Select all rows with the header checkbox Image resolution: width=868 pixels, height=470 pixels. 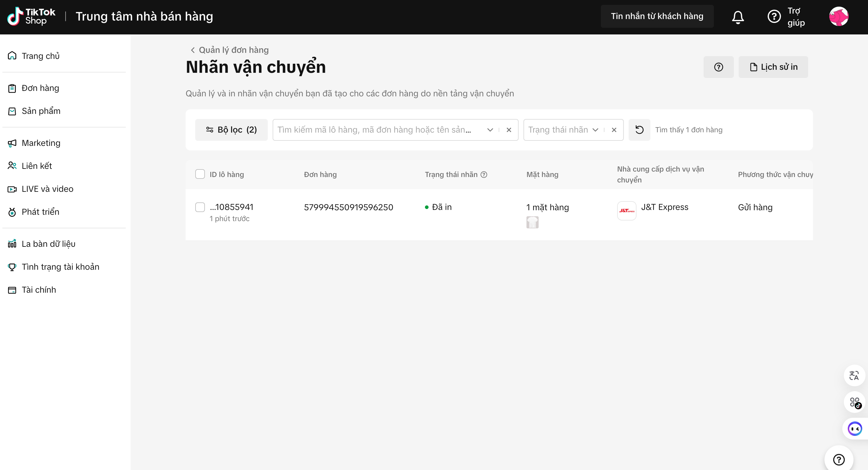[200, 174]
